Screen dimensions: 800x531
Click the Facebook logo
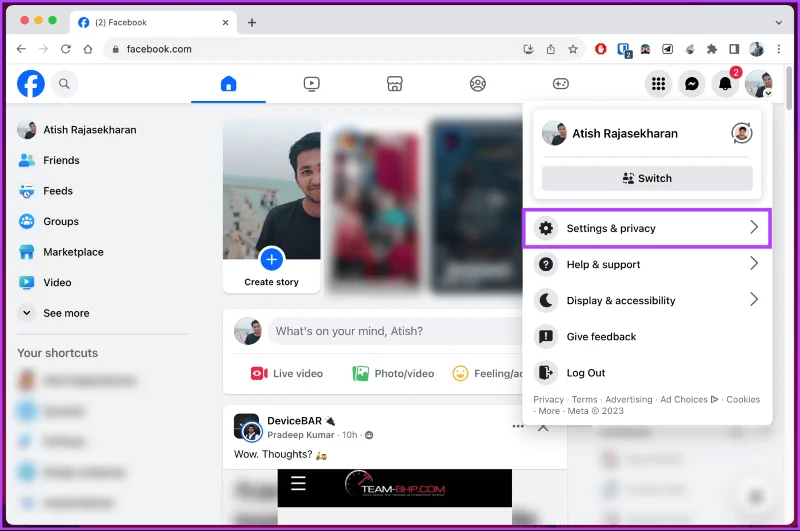31,84
